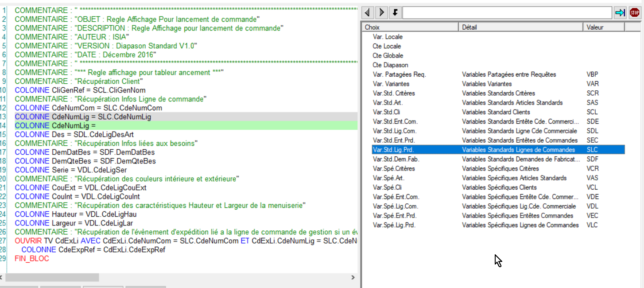The width and height of the screenshot is (644, 288).
Task: Click the Détail column header
Action: (x=520, y=27)
